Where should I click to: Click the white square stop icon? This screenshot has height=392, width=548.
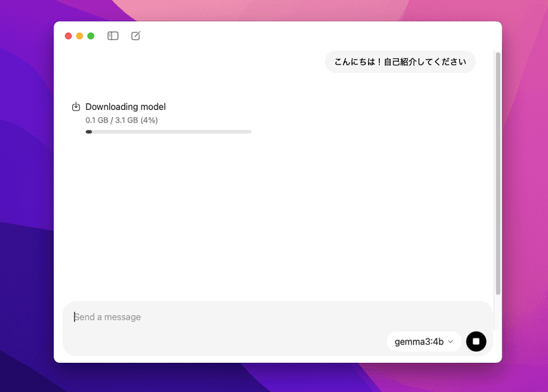[x=476, y=341]
